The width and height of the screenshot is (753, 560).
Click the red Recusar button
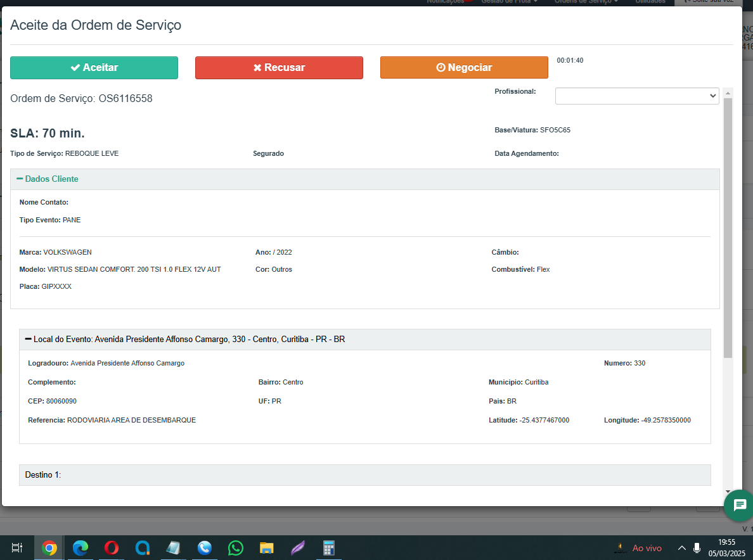(x=279, y=68)
